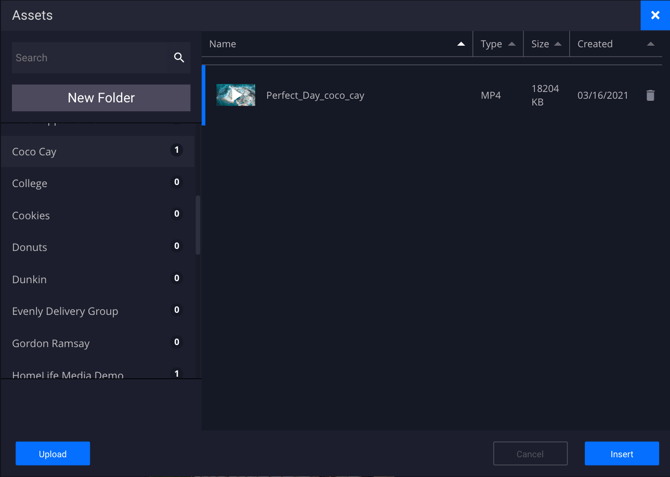Open the College folder
670x477 pixels.
click(x=97, y=183)
